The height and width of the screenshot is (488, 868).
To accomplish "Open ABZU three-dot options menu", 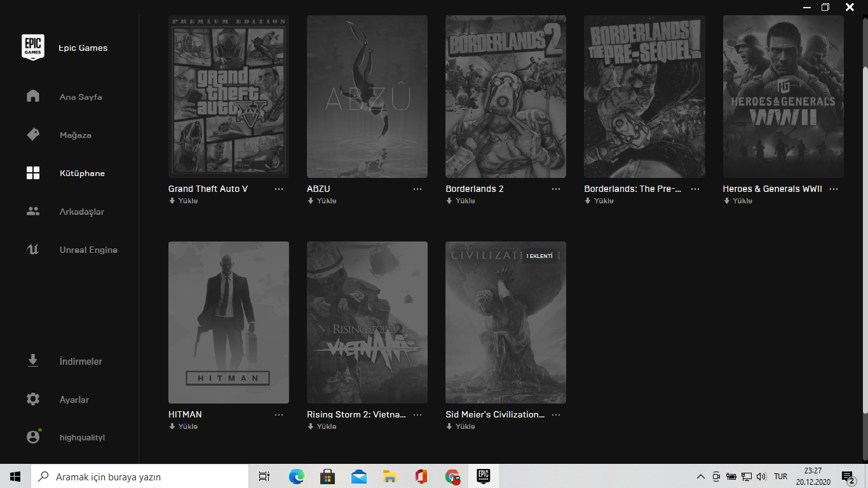I will (417, 189).
